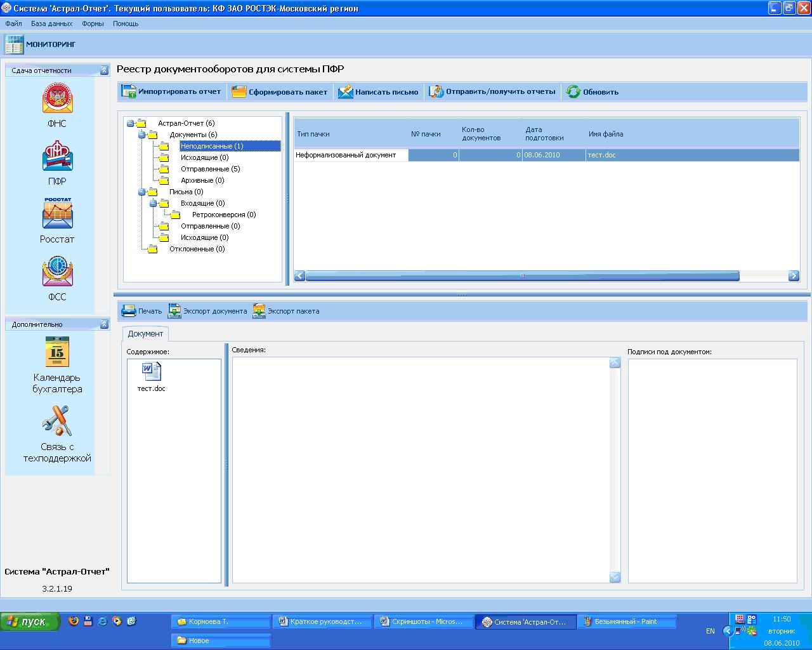This screenshot has height=650, width=812.
Task: Click Отправить/получить отчеты toolbar button
Action: (492, 91)
